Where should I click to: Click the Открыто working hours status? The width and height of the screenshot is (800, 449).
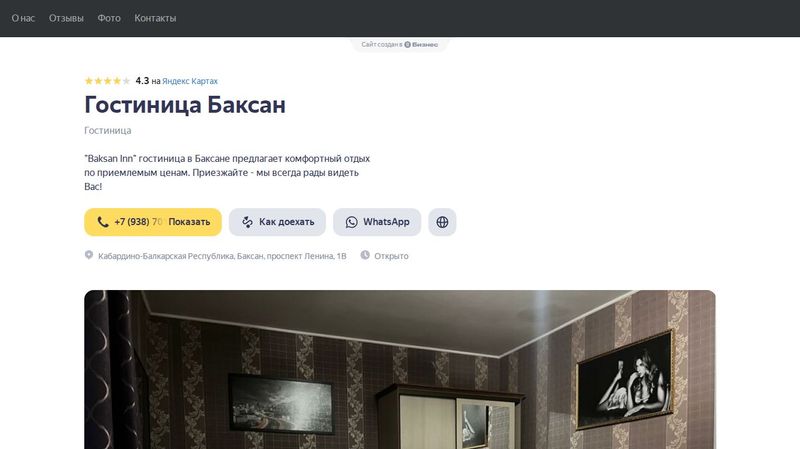(391, 256)
